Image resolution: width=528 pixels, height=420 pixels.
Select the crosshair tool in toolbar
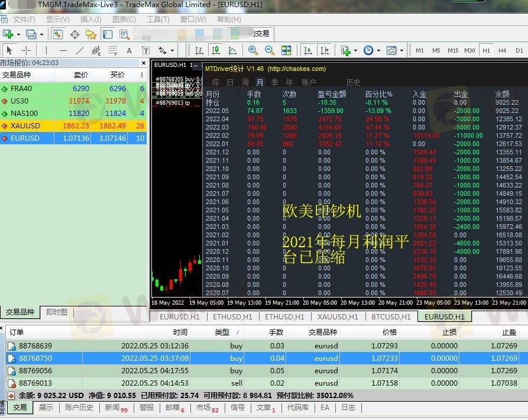[x=26, y=50]
